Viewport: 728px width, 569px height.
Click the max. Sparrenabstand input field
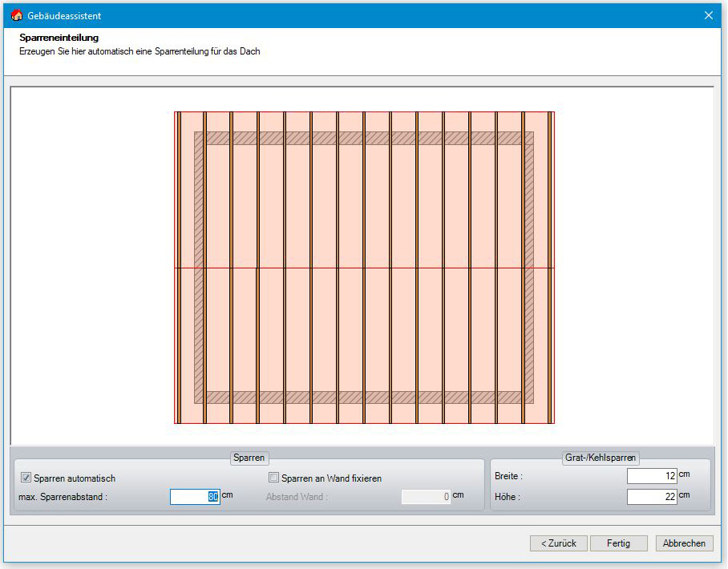point(195,497)
